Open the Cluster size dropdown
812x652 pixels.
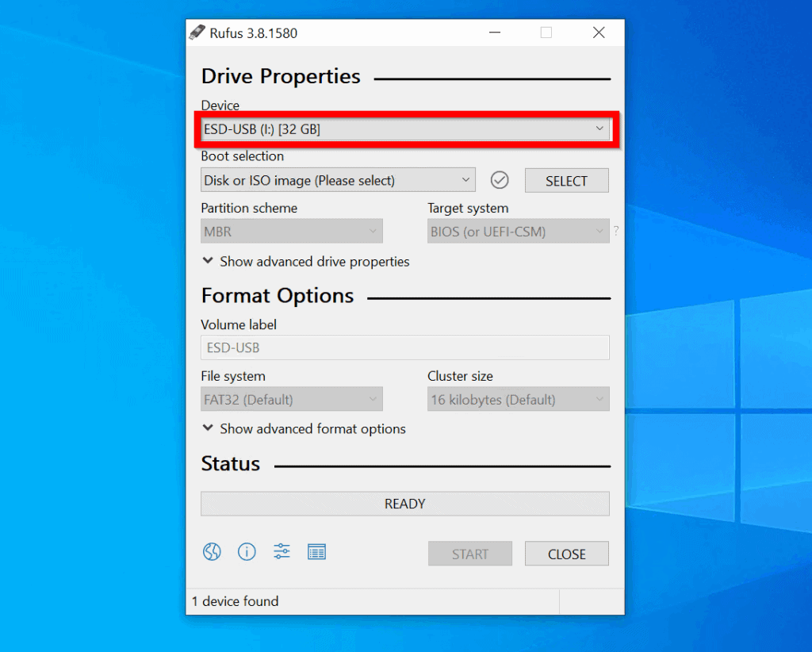[518, 399]
